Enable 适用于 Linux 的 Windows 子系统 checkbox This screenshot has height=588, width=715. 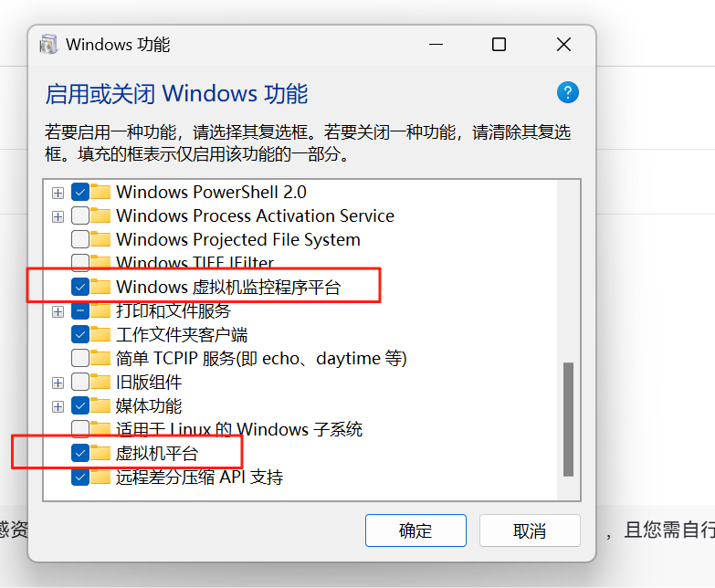(x=80, y=429)
